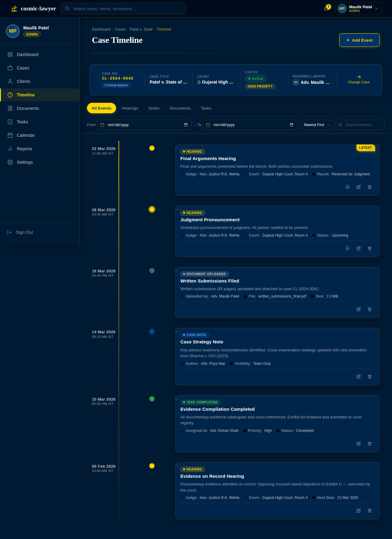392x539 pixels.
Task: Click the Change Case arrow icon
Action: tap(359, 77)
